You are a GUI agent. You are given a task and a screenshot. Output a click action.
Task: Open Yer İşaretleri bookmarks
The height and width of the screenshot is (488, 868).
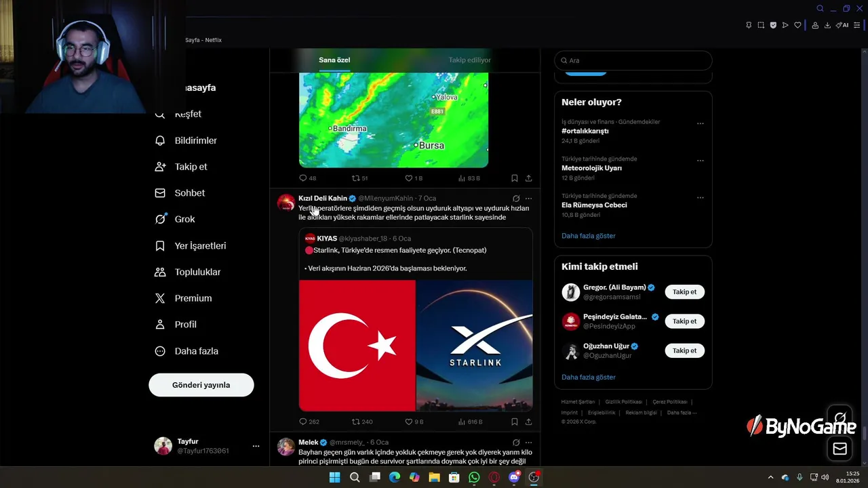click(x=191, y=246)
